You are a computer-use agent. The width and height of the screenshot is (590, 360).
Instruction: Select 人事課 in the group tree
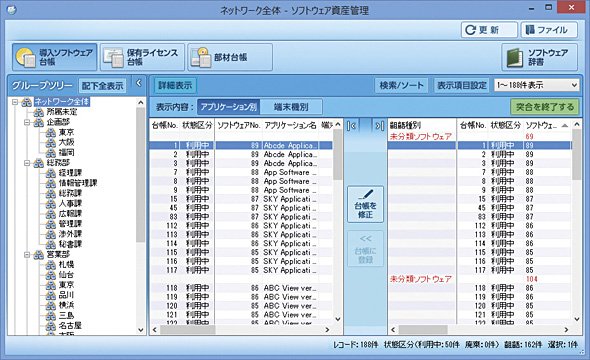[70, 203]
